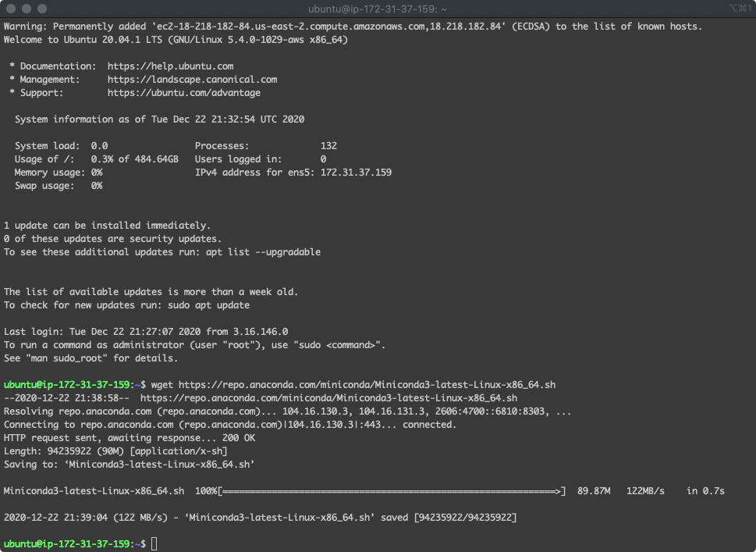
Task: Click the file name left of the progress bar
Action: click(x=94, y=491)
